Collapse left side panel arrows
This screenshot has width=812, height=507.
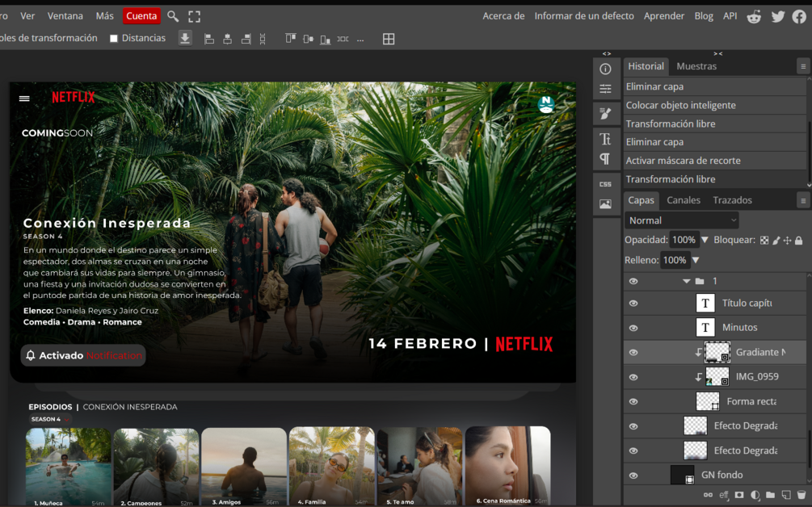607,53
